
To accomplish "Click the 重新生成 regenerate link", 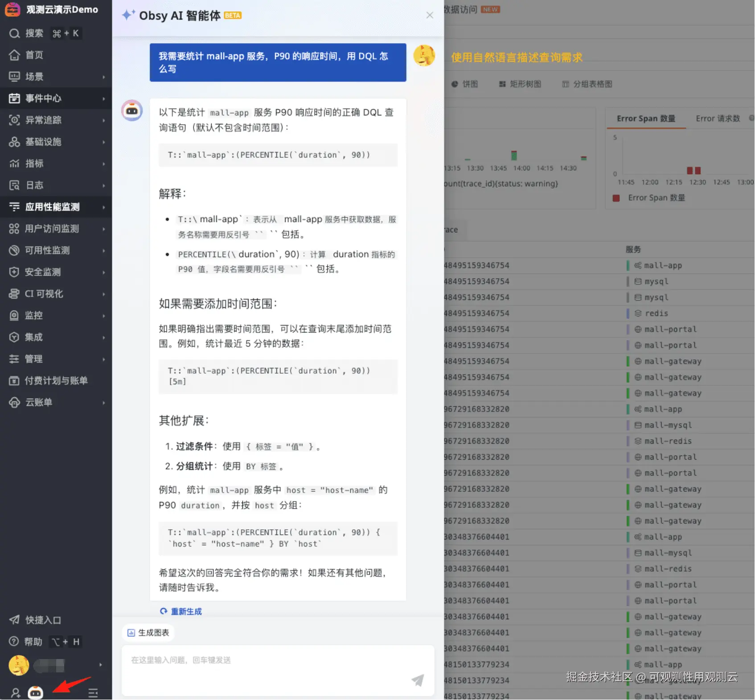I will pyautogui.click(x=181, y=612).
